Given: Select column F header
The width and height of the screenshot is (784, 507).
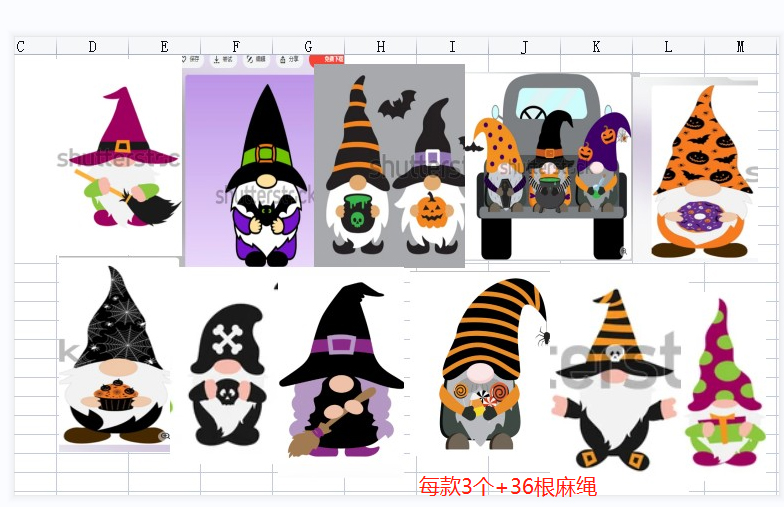Looking at the screenshot, I should [x=236, y=47].
